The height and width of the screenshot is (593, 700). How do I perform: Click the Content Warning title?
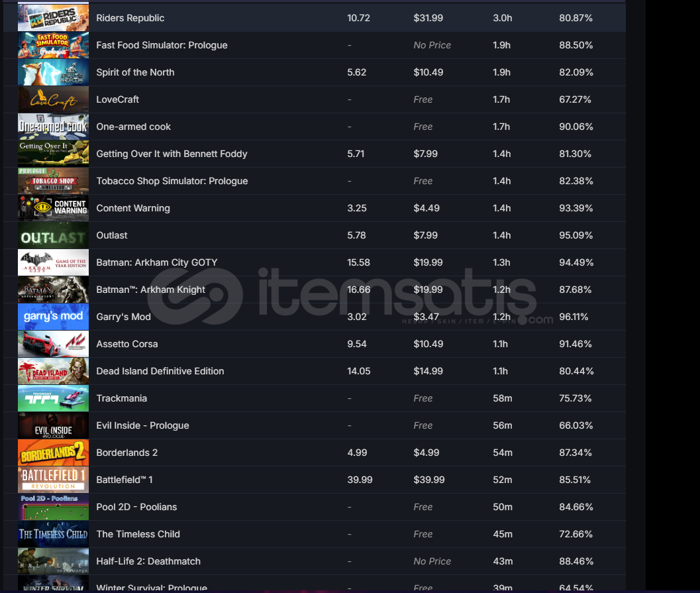point(133,208)
